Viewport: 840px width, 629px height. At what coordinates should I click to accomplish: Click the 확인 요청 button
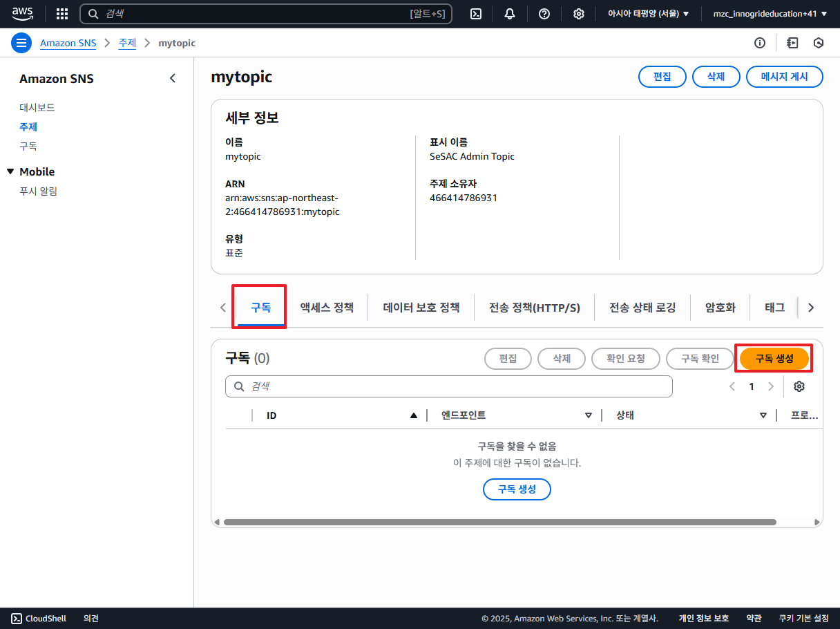626,359
